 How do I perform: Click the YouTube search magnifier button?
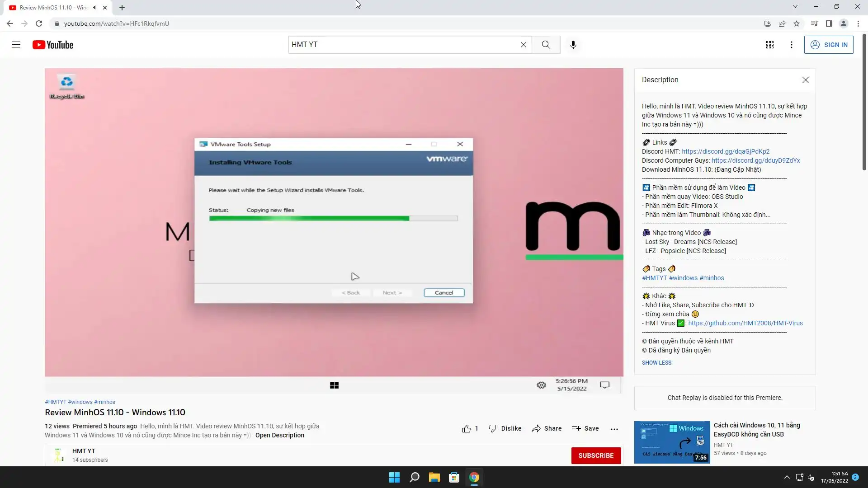[x=546, y=45]
